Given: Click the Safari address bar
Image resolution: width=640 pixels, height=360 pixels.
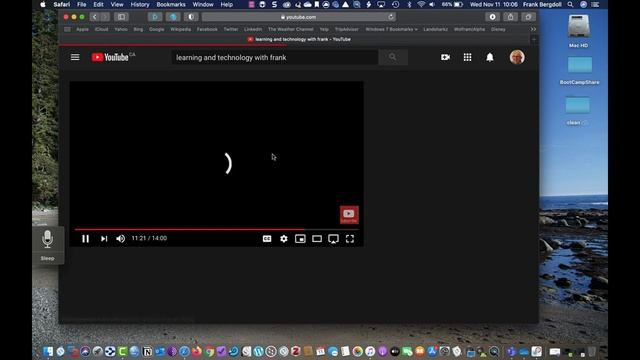Looking at the screenshot, I should 298,17.
